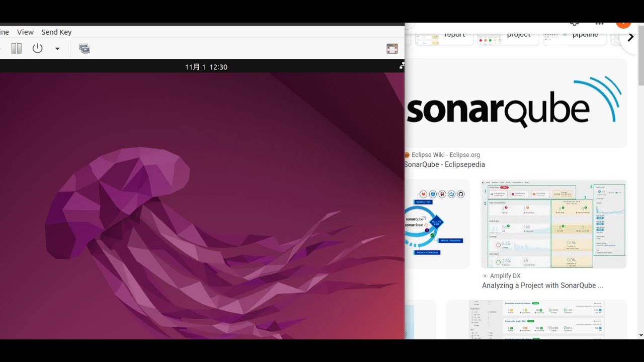644x362 pixels.
Task: Open the sonarcloud workflow diagram thumbnail
Action: pos(437,224)
